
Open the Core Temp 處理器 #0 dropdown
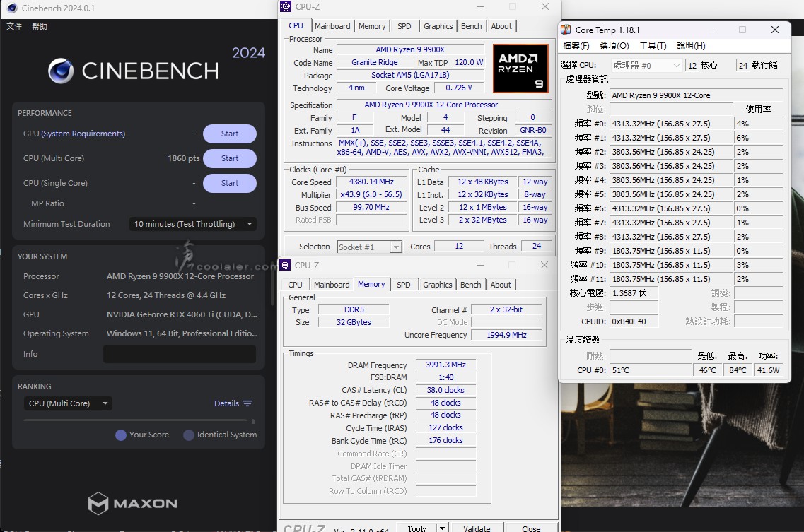[x=646, y=66]
